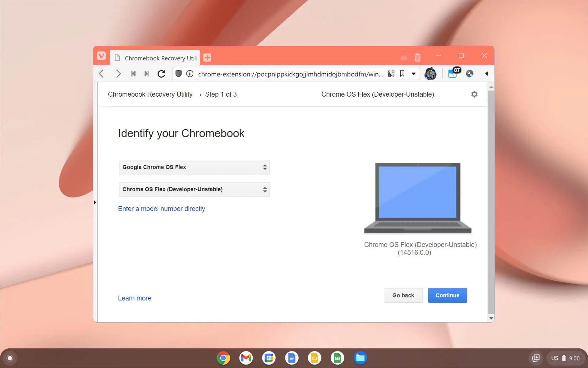Expand the side panel toggle arrow
Image resolution: width=588 pixels, height=368 pixels.
(x=95, y=202)
